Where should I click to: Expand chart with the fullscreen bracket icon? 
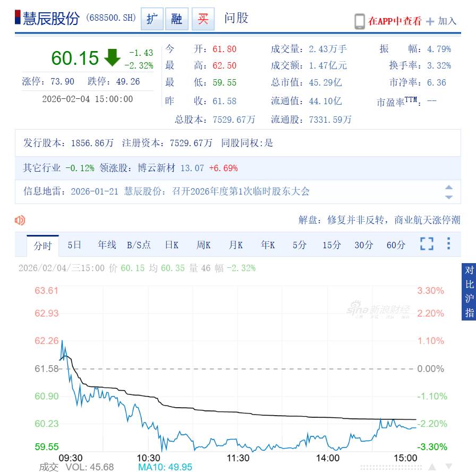pos(427,245)
